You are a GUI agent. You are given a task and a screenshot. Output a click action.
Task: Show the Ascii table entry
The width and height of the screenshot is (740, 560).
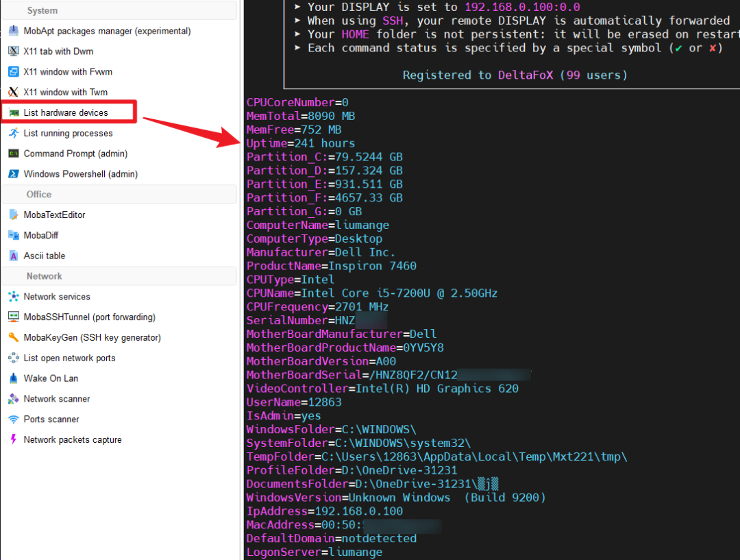point(45,256)
